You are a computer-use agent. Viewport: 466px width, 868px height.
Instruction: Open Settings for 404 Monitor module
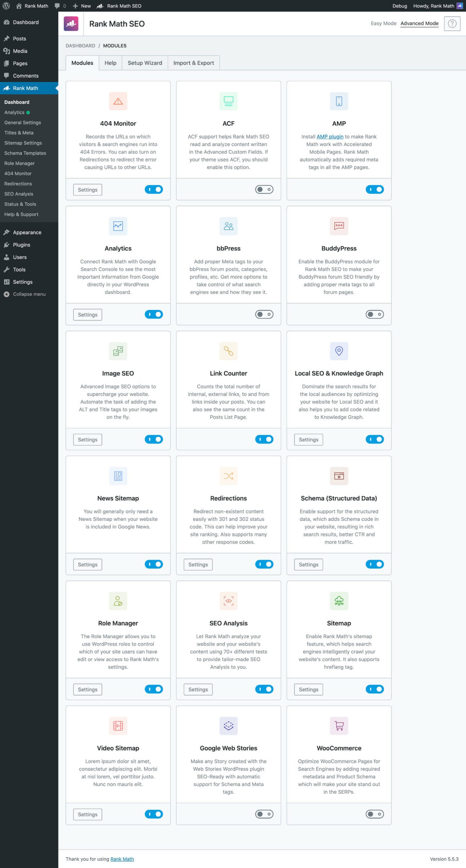88,190
